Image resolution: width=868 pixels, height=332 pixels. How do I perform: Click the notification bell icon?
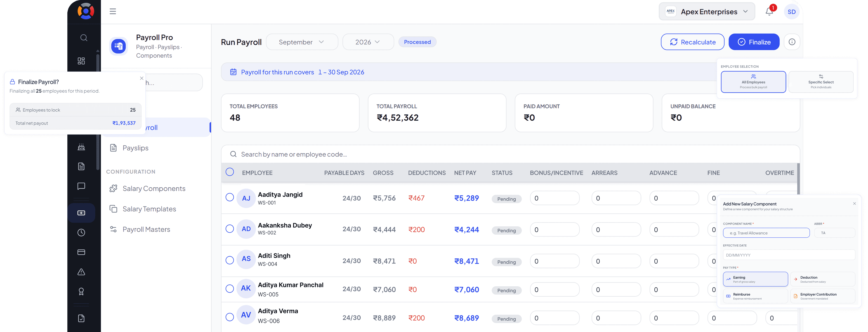point(769,12)
